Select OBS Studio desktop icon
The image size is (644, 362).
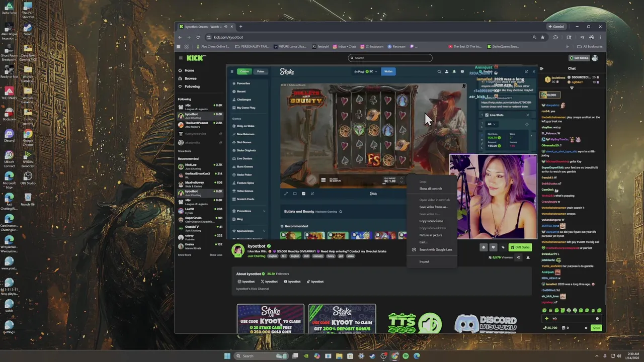coord(28,178)
